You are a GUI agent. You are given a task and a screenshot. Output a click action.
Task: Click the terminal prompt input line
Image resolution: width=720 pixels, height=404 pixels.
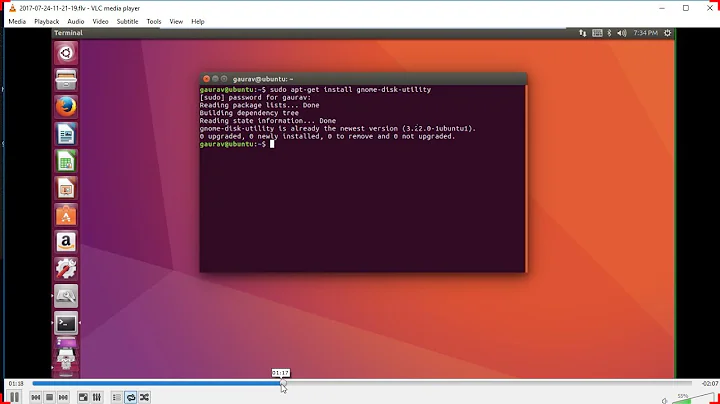click(237, 144)
